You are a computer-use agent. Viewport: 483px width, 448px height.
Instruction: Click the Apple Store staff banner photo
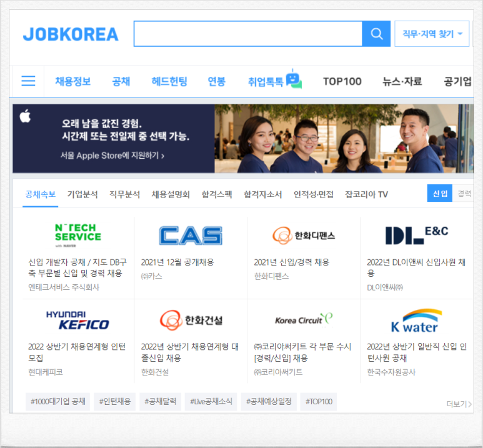344,138
